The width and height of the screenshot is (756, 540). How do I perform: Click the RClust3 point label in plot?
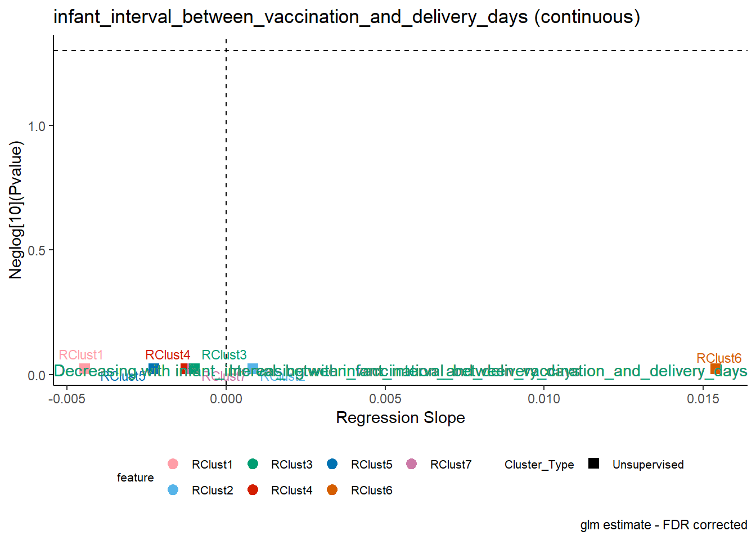[x=224, y=355]
